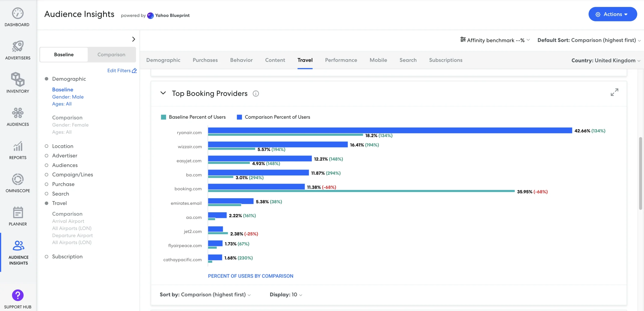Switch to the Behavior tab
The width and height of the screenshot is (644, 311).
(241, 60)
